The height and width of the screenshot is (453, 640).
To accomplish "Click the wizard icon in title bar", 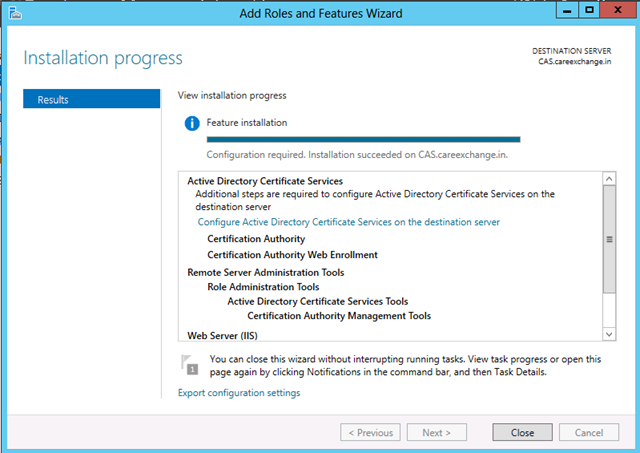I will point(15,13).
